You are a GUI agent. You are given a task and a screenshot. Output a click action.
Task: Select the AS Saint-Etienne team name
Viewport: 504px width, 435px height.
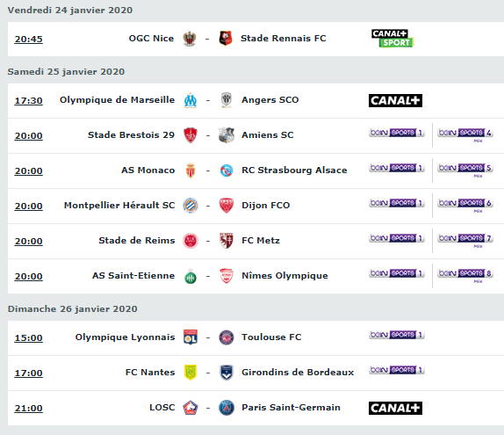133,275
